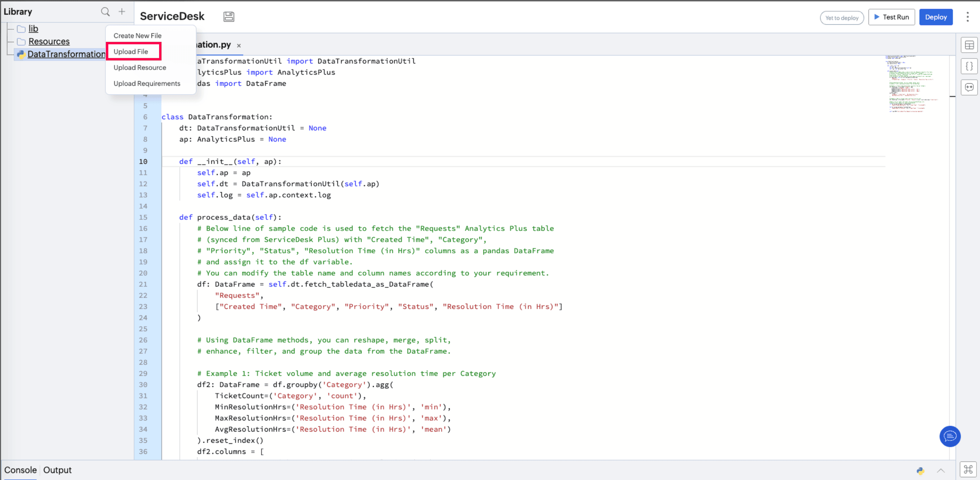
Task: Open the curly braces code snippet icon
Action: point(969,66)
